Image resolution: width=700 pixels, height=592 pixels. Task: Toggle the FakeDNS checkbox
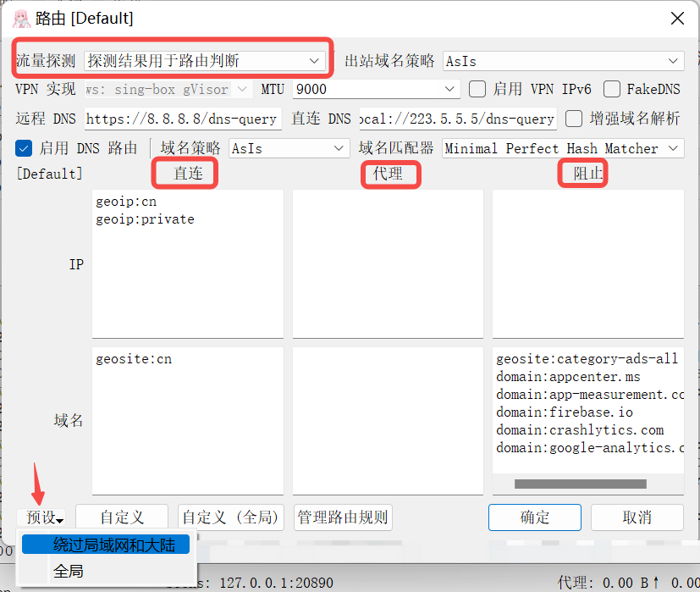[611, 89]
